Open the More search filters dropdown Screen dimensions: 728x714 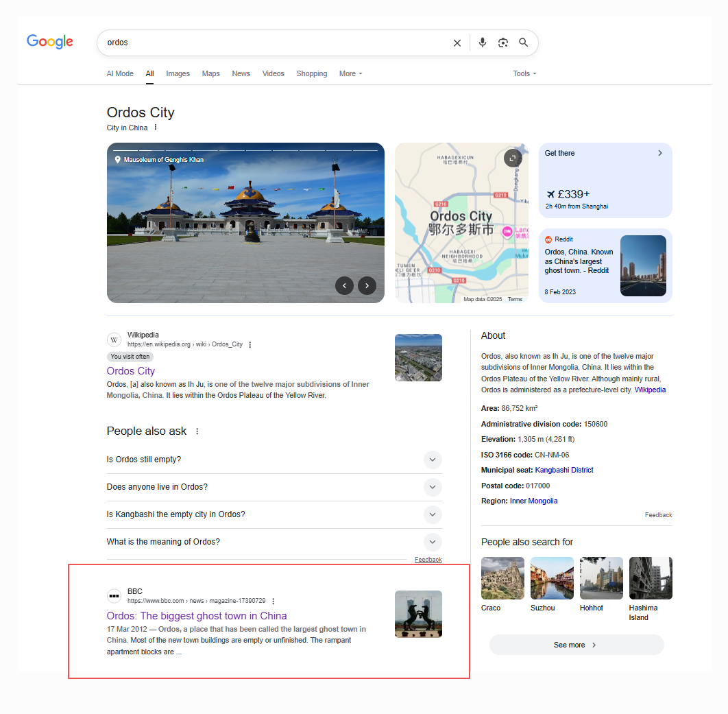click(x=350, y=73)
